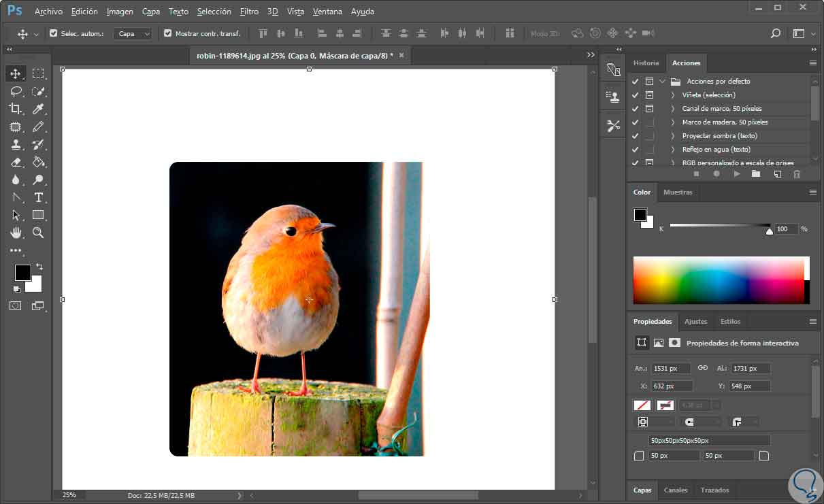Collapse the Acciones por defecto folder

point(662,82)
